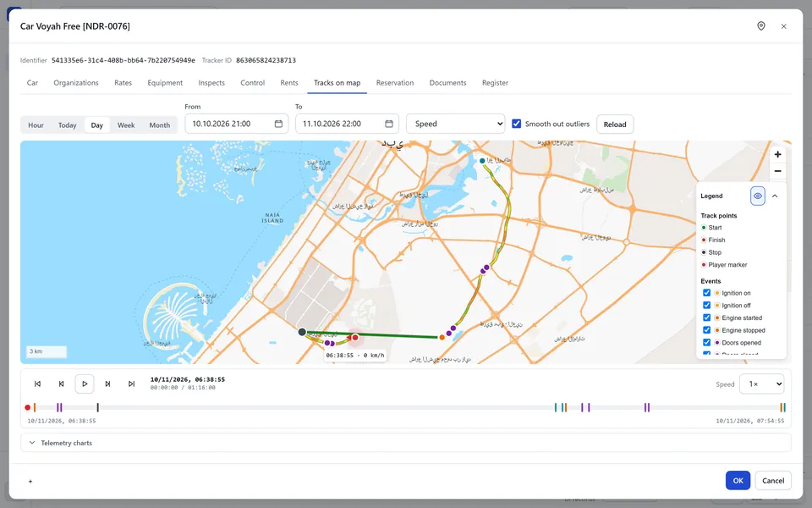The width and height of the screenshot is (812, 508).
Task: Expand Telemetry charts section
Action: 406,443
